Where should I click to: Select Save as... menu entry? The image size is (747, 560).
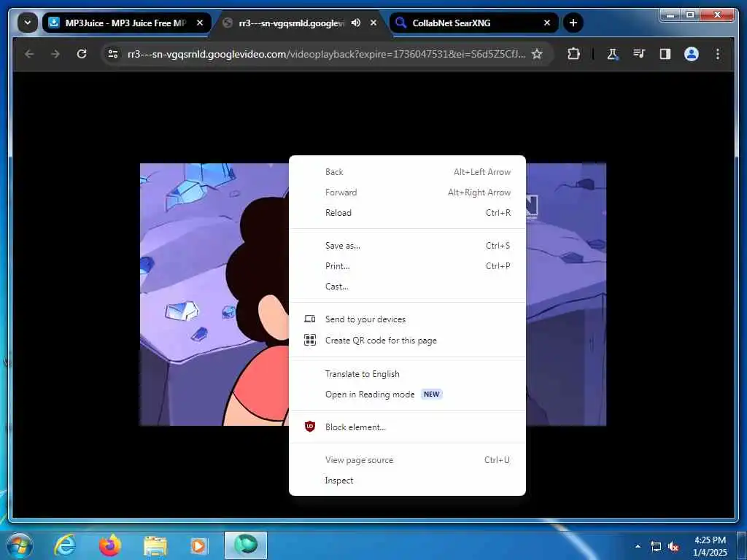click(407, 246)
